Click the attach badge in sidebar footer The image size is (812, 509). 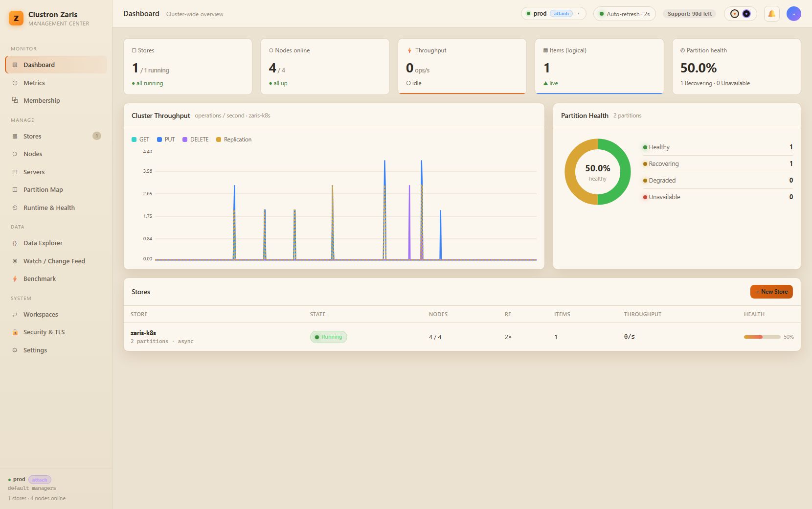(40, 480)
